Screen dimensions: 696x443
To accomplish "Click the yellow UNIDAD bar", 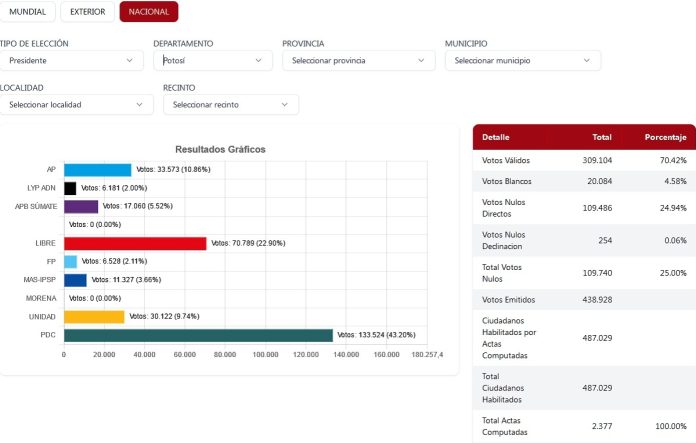I will [93, 317].
